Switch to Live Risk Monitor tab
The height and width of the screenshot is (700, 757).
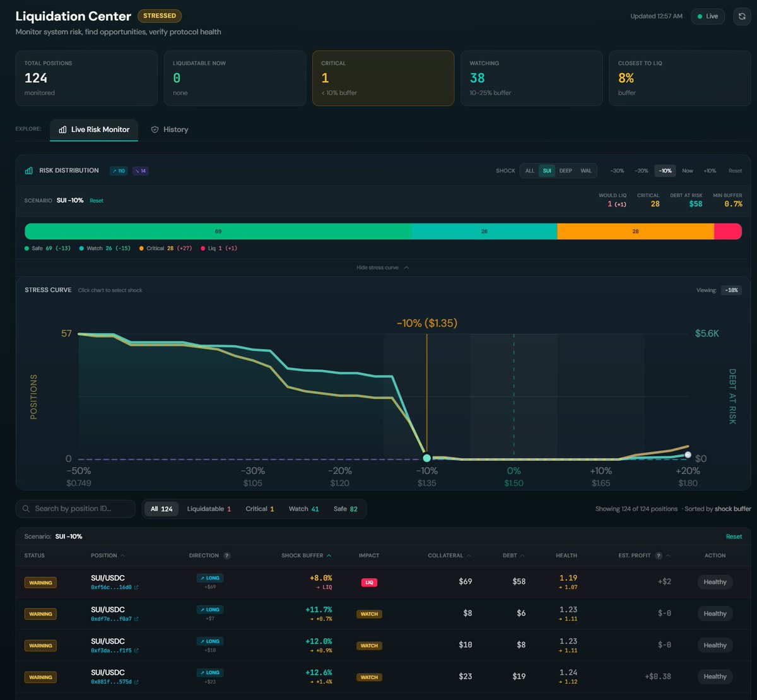click(x=93, y=129)
